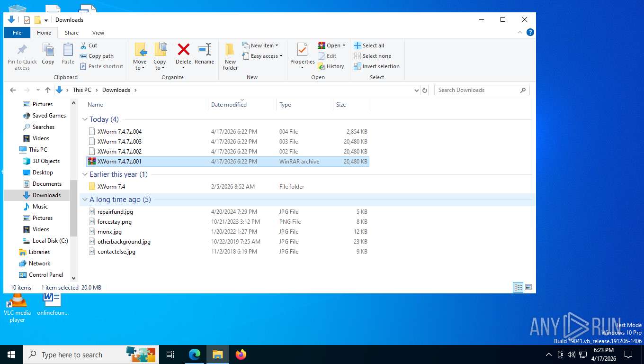Switch to the Home tab

tap(44, 33)
